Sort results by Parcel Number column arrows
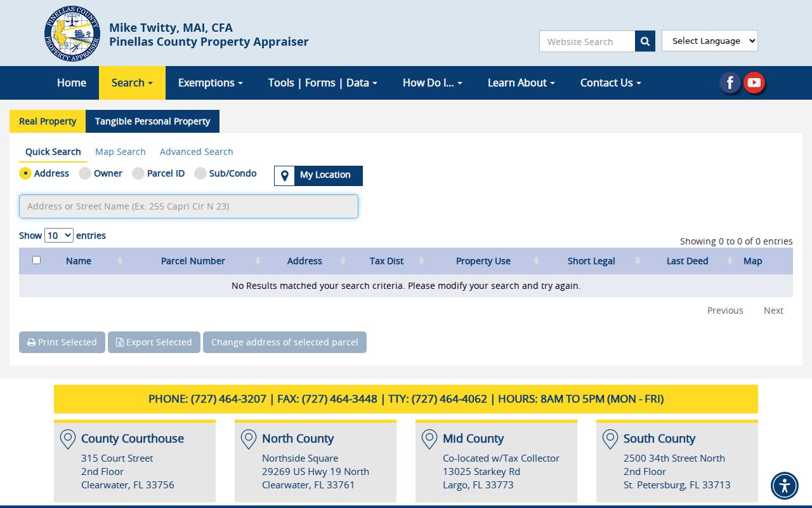 pyautogui.click(x=258, y=261)
